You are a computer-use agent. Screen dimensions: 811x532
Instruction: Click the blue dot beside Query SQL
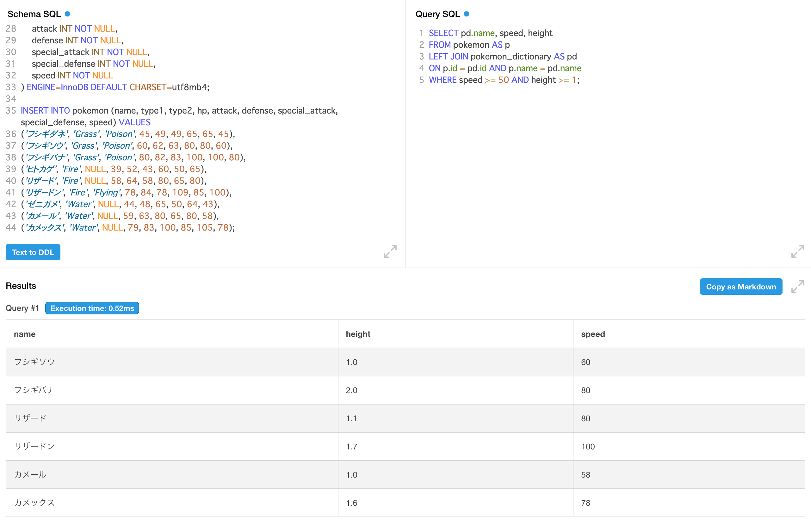click(x=467, y=14)
